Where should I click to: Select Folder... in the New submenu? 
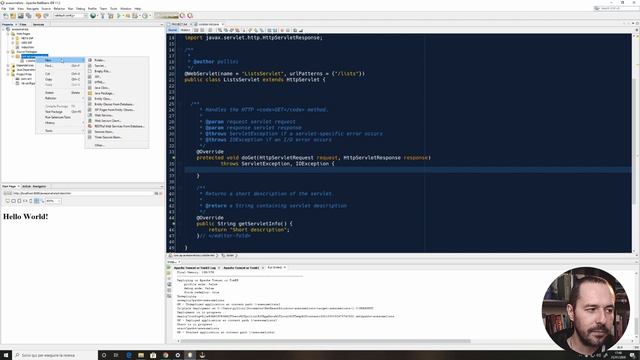(117, 60)
